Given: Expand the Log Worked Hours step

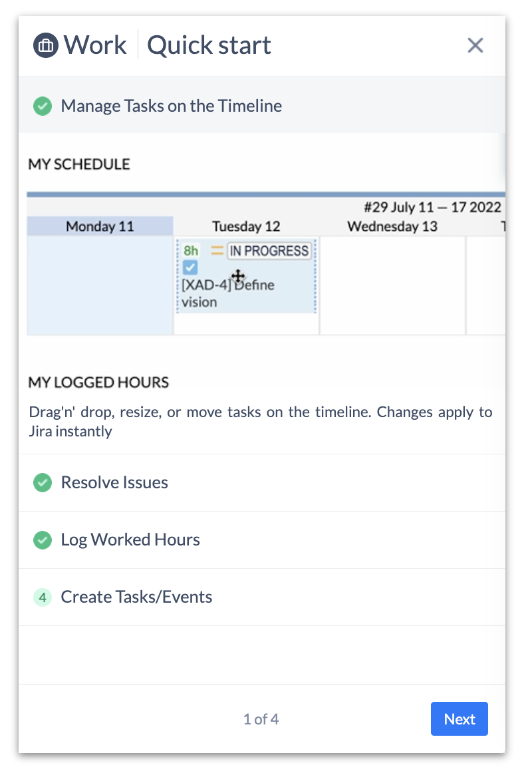Looking at the screenshot, I should tap(130, 540).
